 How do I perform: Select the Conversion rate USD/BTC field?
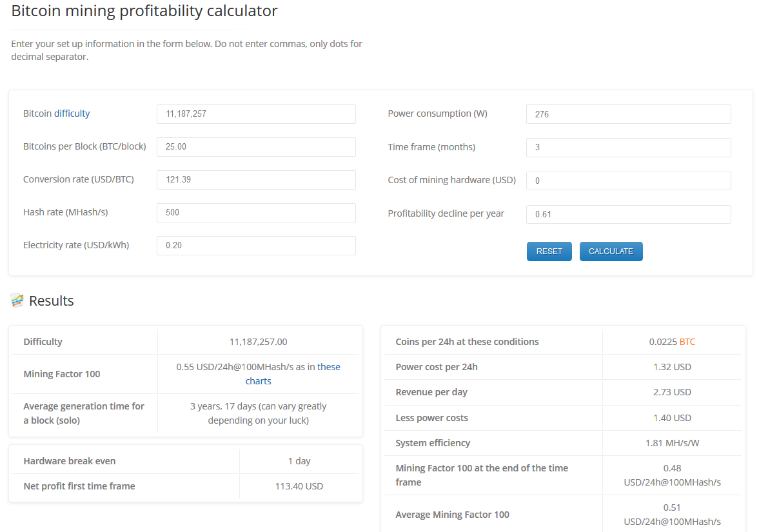pos(256,180)
